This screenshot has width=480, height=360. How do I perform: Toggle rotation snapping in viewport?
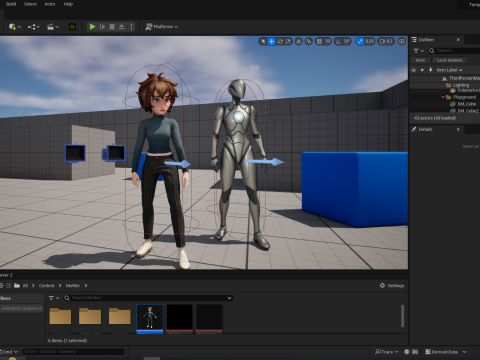[x=338, y=41]
